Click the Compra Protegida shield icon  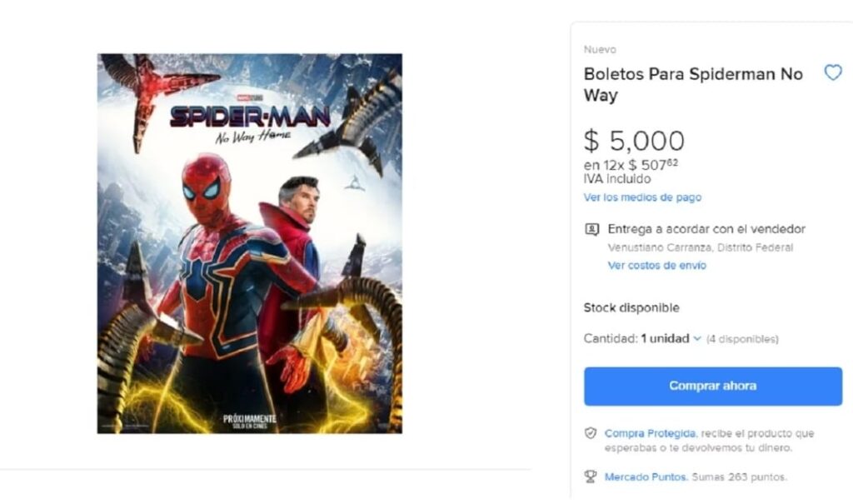click(x=591, y=433)
